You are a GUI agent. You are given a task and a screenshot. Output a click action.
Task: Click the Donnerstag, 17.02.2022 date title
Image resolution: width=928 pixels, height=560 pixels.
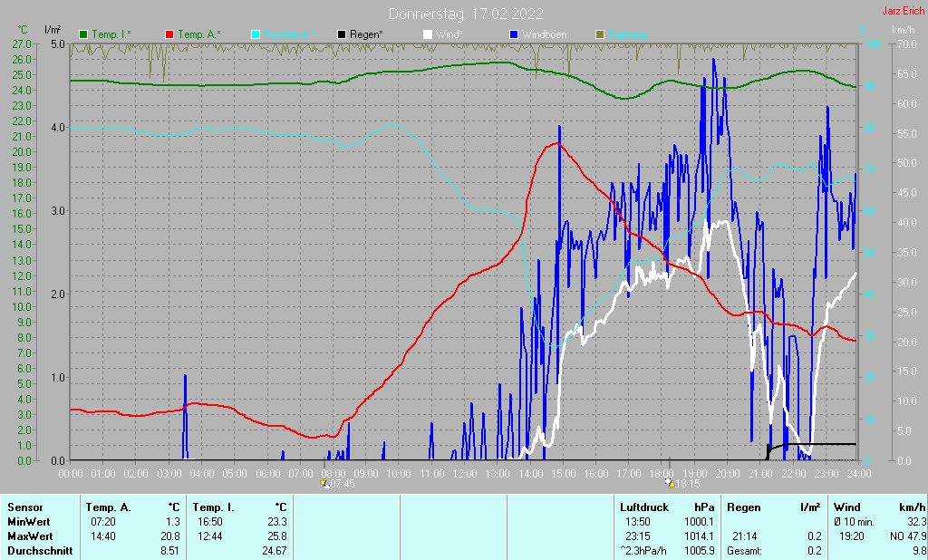(466, 14)
